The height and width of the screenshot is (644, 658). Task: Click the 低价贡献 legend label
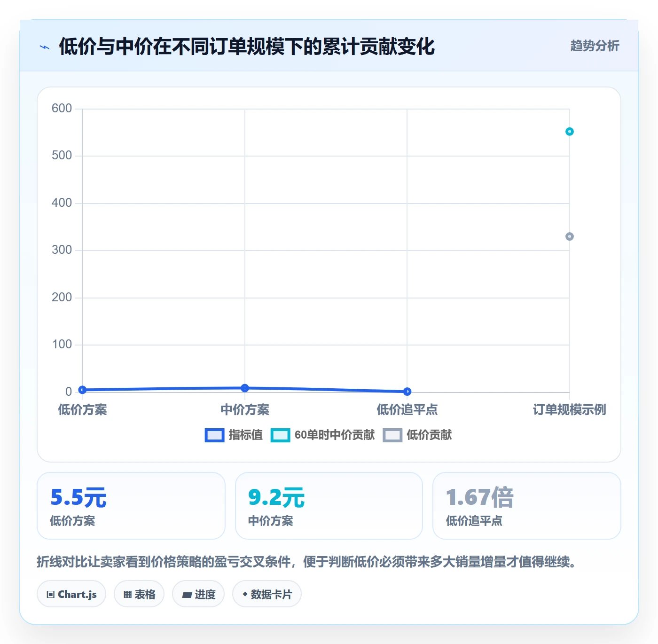(429, 435)
